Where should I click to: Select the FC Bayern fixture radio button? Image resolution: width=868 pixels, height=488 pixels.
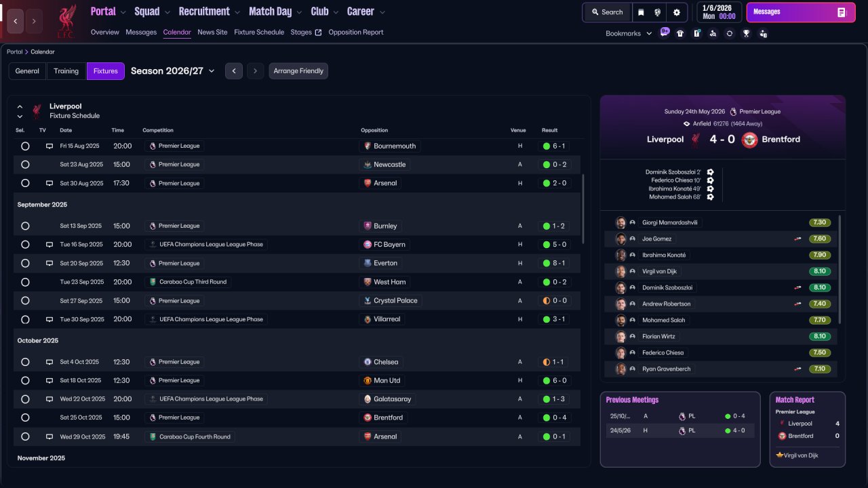[25, 245]
